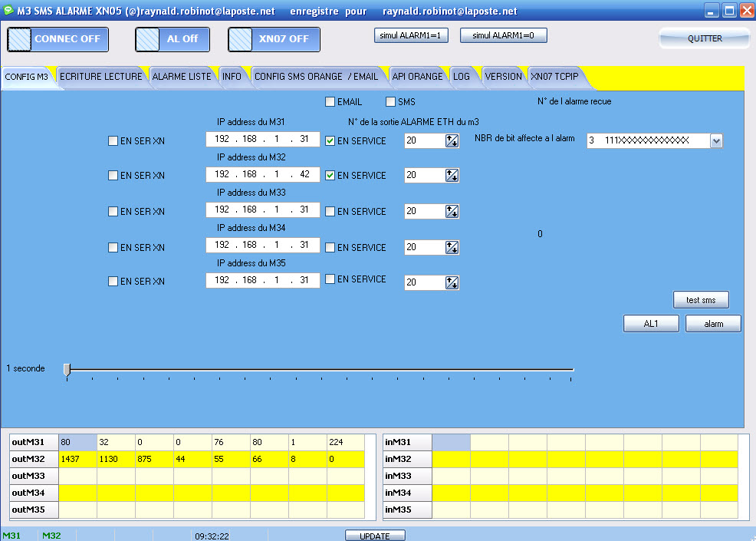
Task: Uncheck EN SERVICE for M32
Action: tap(330, 176)
